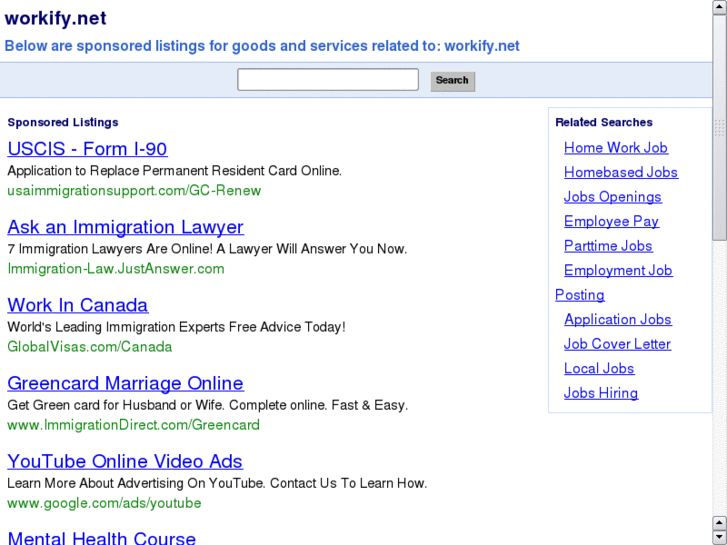The width and height of the screenshot is (727, 545).
Task: Select Local Jobs related search
Action: 599,369
